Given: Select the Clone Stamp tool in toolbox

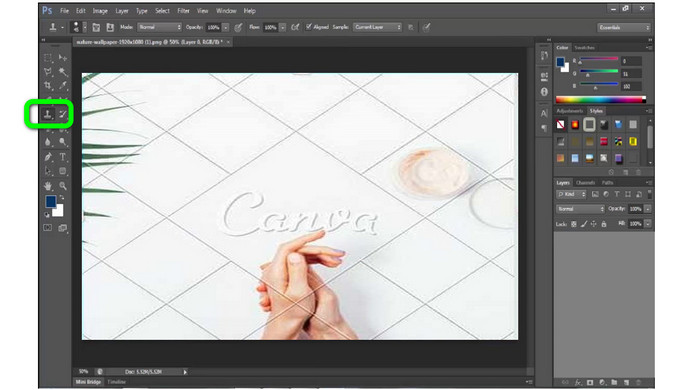Looking at the screenshot, I should coord(47,114).
